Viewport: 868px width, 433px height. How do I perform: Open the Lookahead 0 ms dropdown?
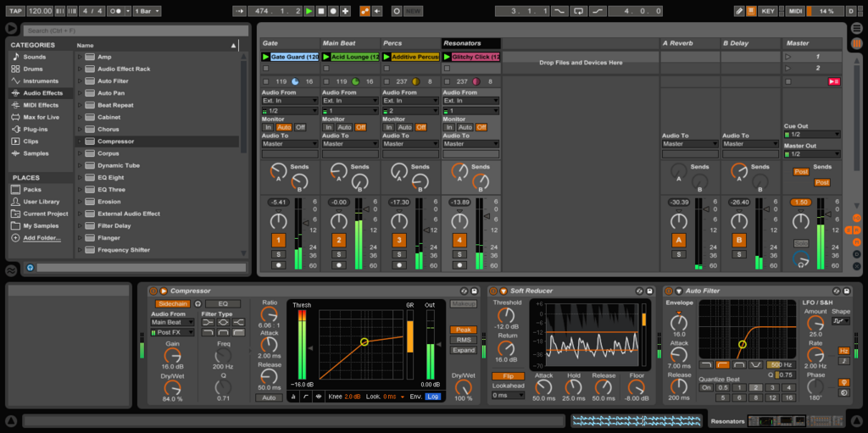508,396
